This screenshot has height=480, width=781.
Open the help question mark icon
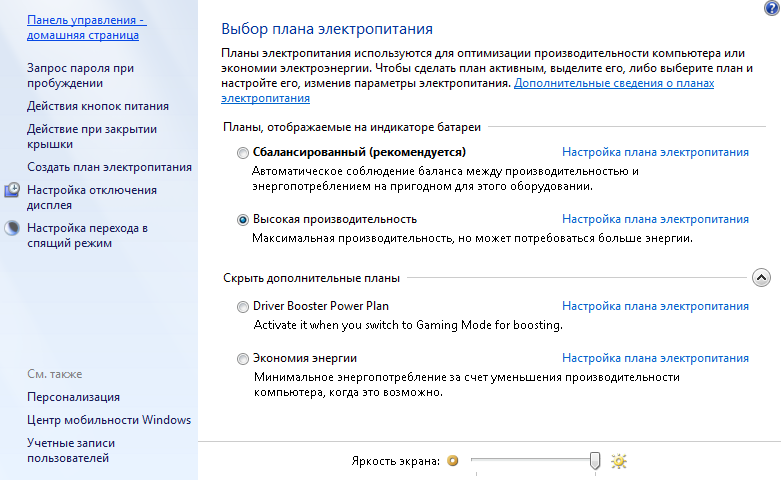pyautogui.click(x=772, y=8)
